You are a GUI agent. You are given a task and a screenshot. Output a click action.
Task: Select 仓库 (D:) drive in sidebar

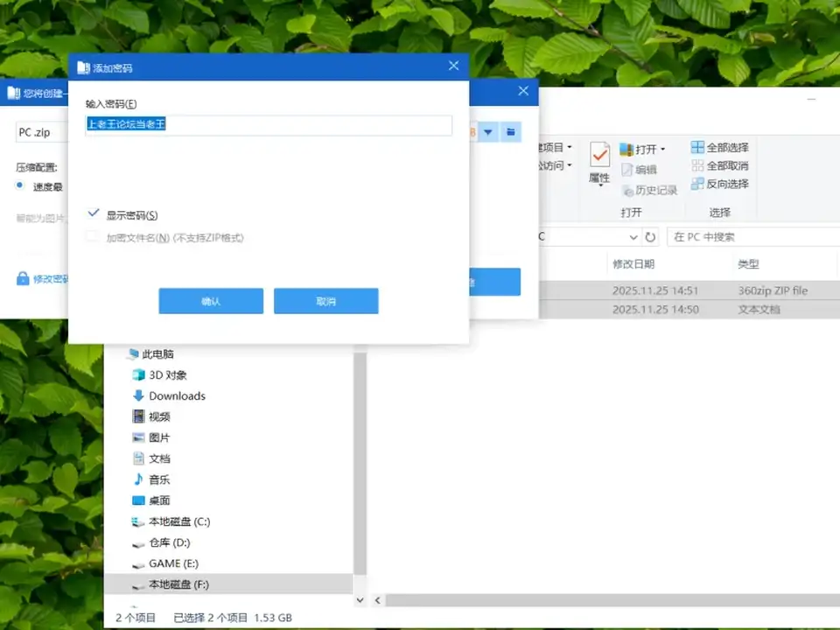(x=161, y=542)
